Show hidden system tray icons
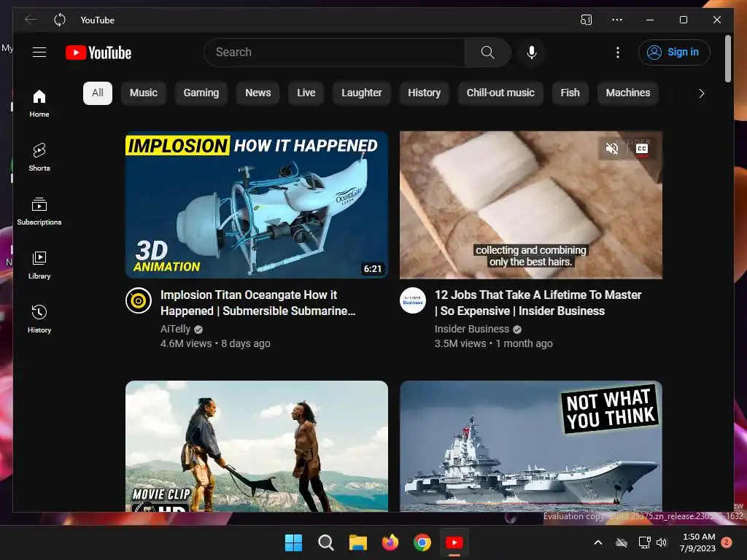Viewport: 747px width, 560px height. click(598, 542)
